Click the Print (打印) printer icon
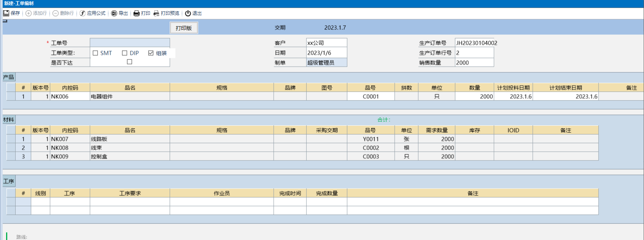The image size is (644, 240). pyautogui.click(x=137, y=13)
